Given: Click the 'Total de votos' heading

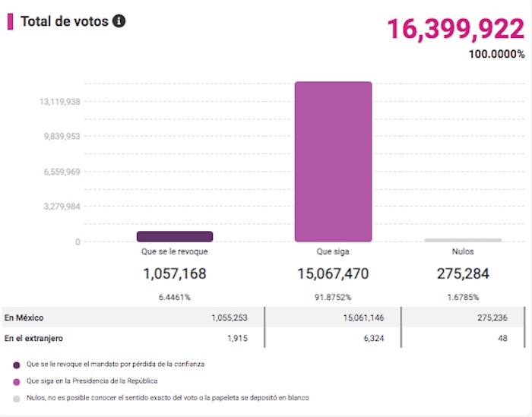Looking at the screenshot, I should 64,21.
